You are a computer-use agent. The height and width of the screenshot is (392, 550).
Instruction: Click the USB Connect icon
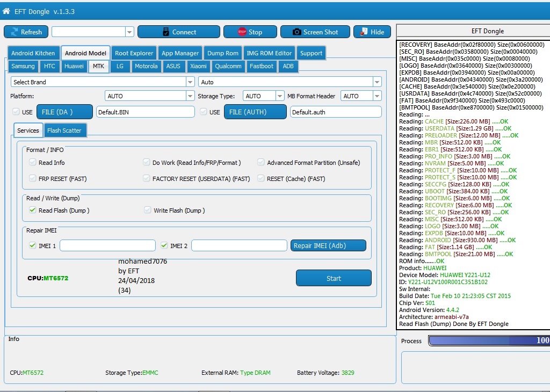[x=166, y=32]
